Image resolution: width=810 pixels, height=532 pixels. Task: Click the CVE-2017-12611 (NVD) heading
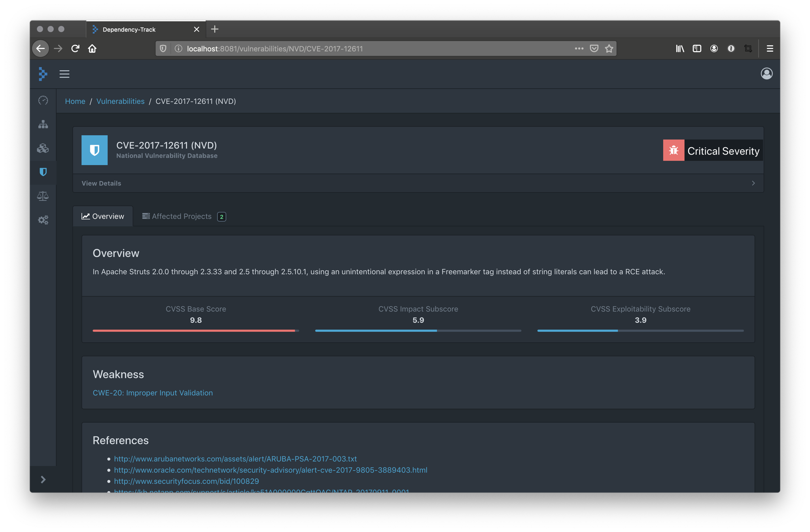167,145
